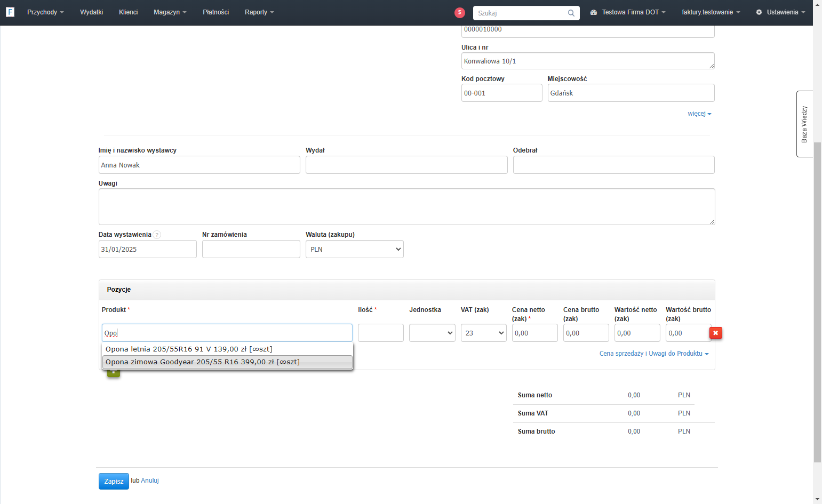
Task: Click the Kod pocztowy field
Action: (x=502, y=93)
